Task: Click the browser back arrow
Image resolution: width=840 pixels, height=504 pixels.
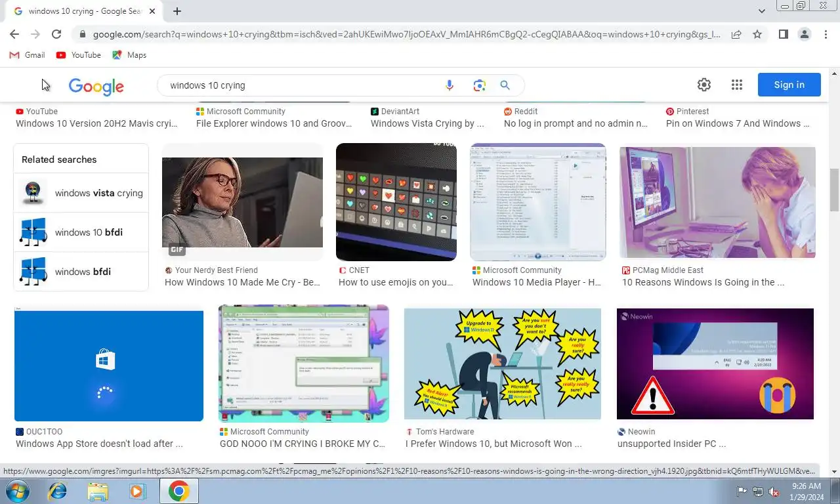Action: (14, 34)
